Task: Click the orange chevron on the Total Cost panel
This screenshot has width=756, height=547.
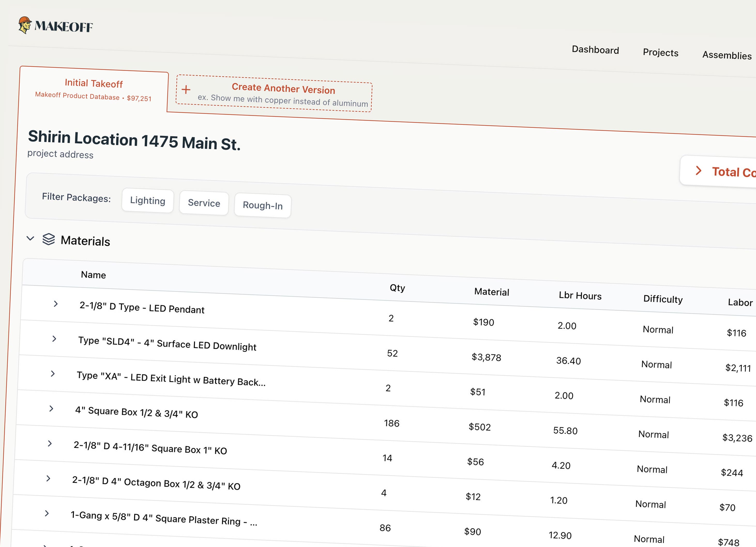Action: pos(699,171)
